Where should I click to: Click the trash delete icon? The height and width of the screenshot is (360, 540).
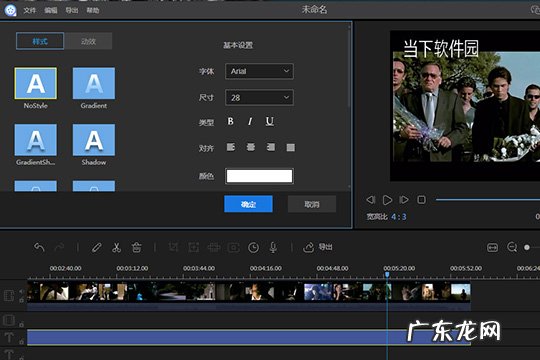(136, 247)
